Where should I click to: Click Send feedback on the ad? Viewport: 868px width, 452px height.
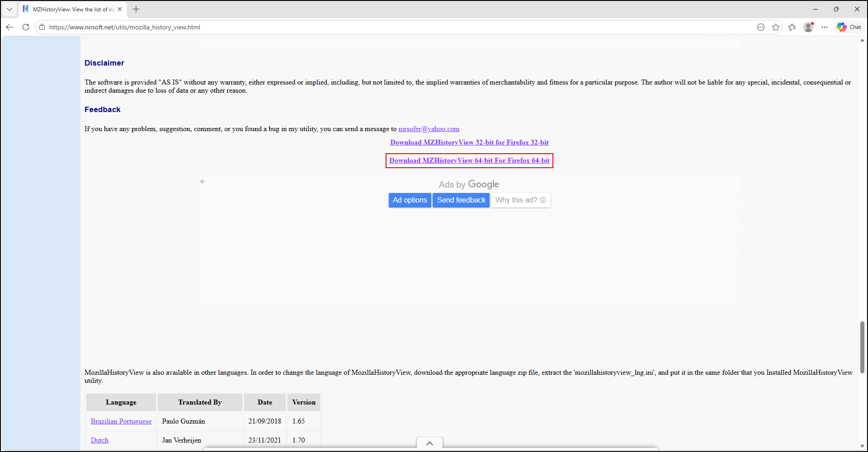[461, 200]
